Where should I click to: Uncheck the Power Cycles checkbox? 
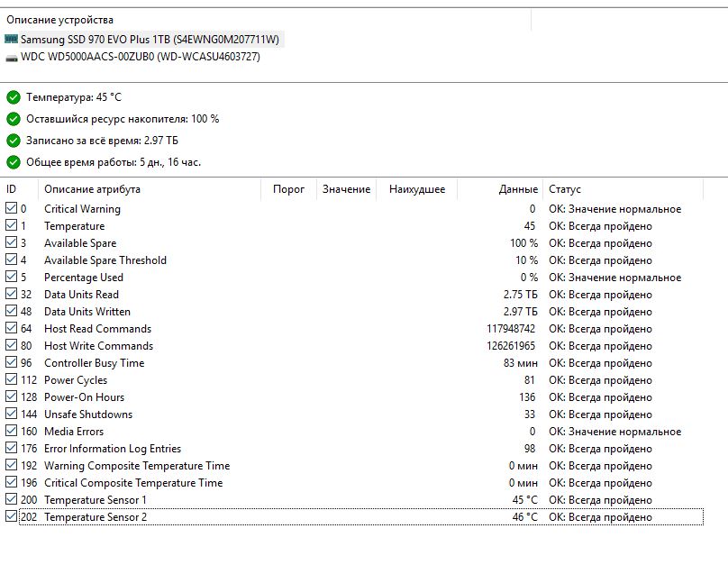(x=11, y=379)
